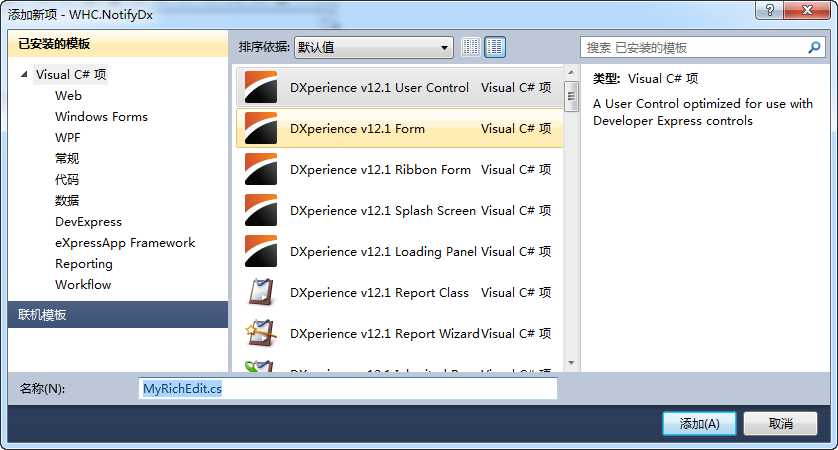
Task: Select the eXpressApp Framework category
Action: 125,243
